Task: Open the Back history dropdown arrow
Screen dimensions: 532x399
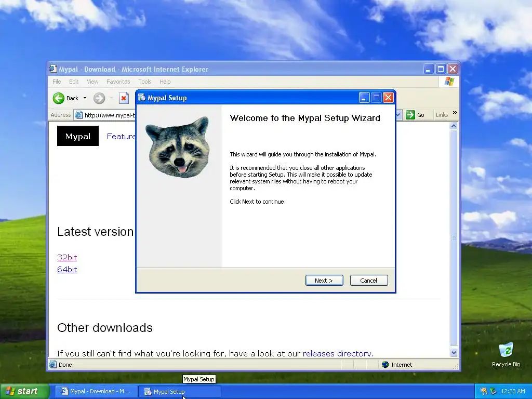Action: coord(85,98)
